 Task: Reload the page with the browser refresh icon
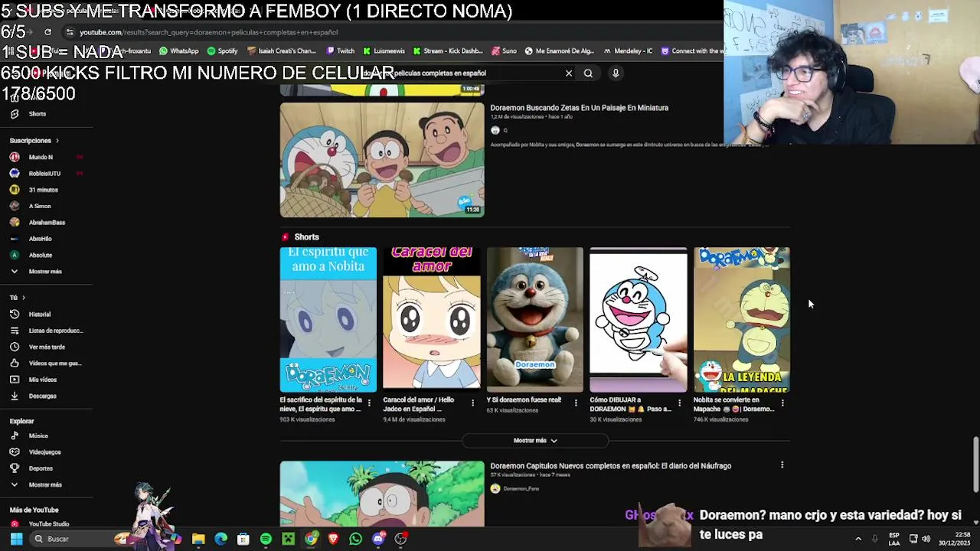pyautogui.click(x=47, y=32)
